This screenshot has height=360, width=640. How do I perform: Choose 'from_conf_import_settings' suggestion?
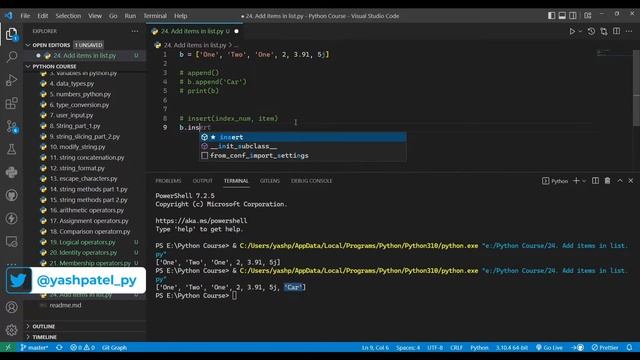[302, 156]
